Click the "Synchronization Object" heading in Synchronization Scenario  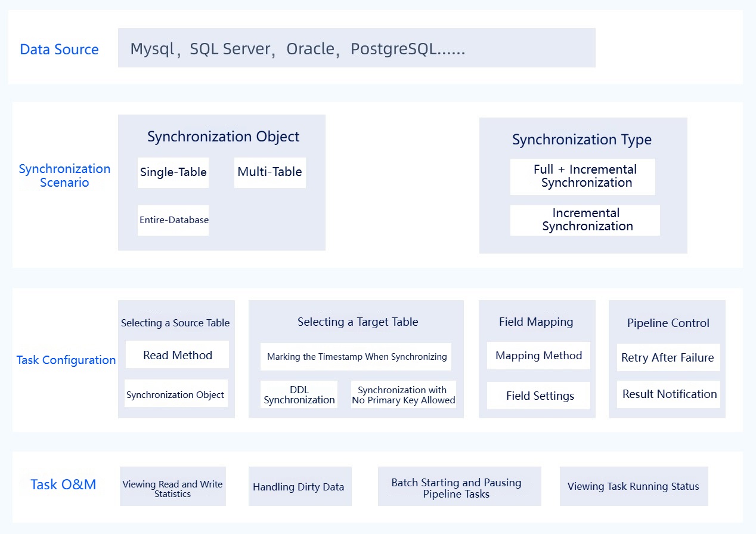tap(224, 137)
